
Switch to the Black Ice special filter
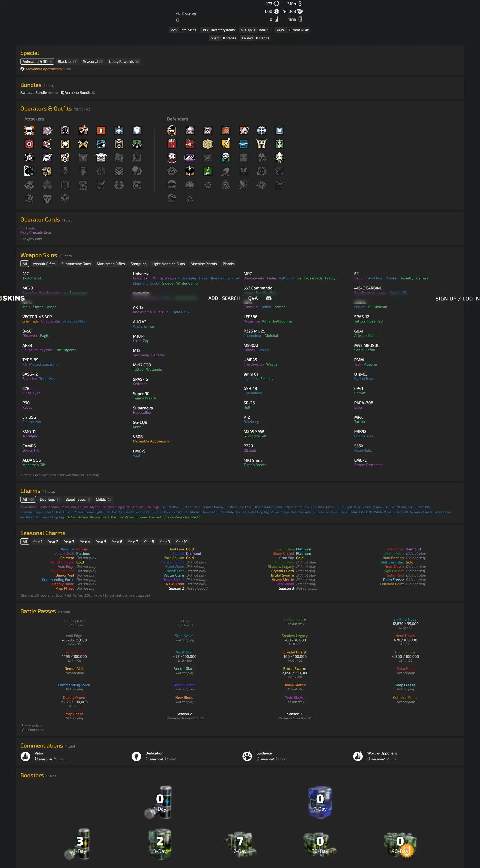67,62
